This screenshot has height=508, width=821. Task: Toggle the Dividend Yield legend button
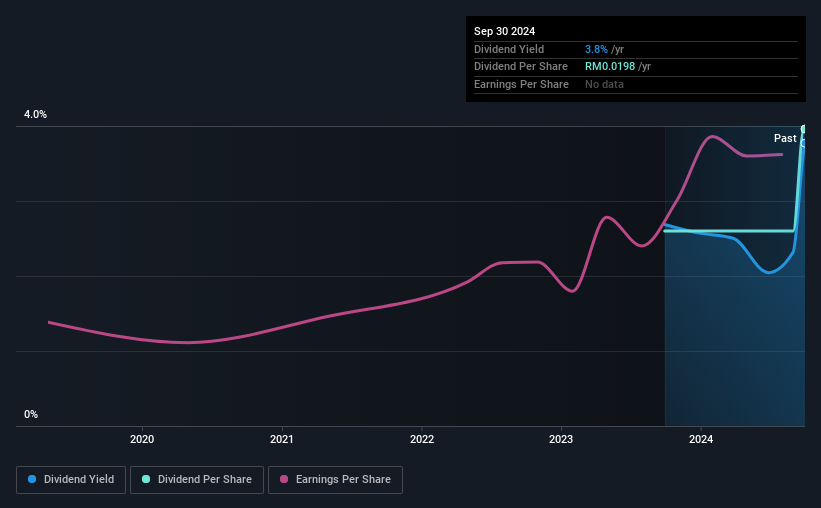(71, 480)
